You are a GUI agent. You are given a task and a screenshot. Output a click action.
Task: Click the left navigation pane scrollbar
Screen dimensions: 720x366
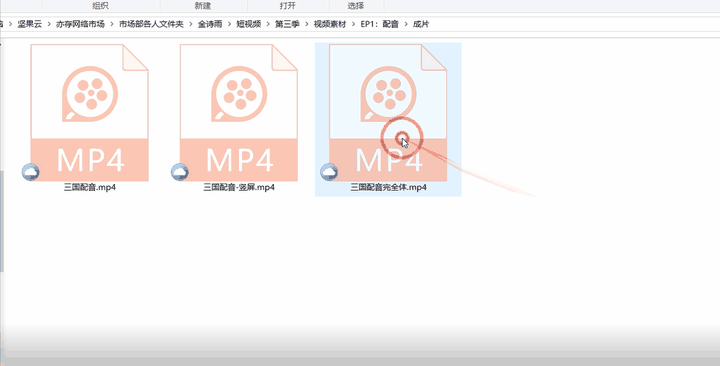click(1, 220)
